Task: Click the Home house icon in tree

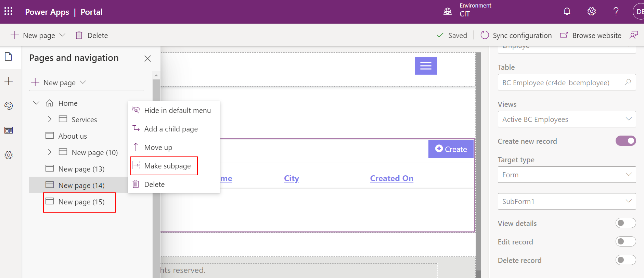Action: pyautogui.click(x=50, y=103)
